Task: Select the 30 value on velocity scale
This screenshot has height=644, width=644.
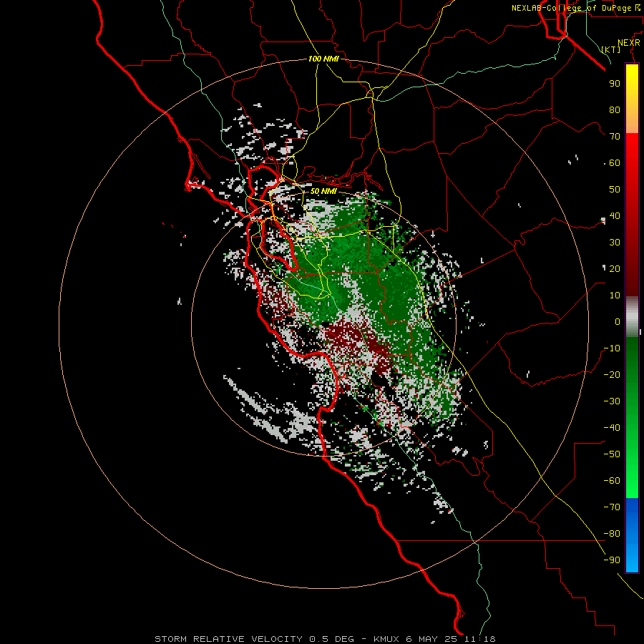Action: (x=615, y=243)
